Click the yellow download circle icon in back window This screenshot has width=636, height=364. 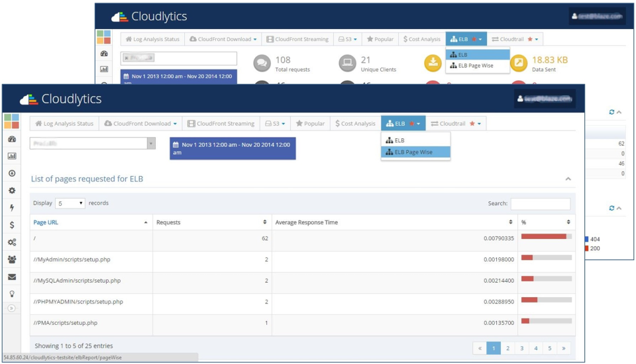[433, 63]
